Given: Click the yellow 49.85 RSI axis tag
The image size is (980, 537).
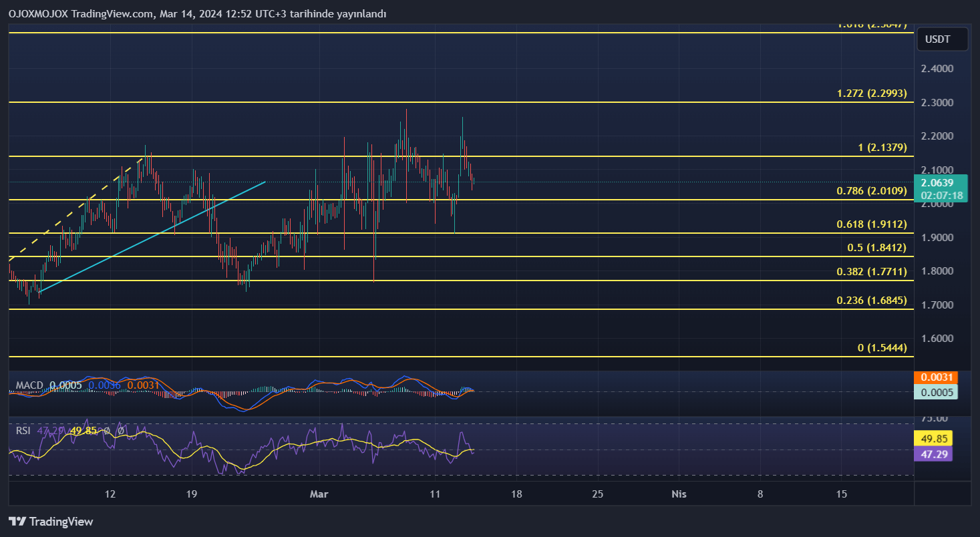Looking at the screenshot, I should (x=933, y=439).
